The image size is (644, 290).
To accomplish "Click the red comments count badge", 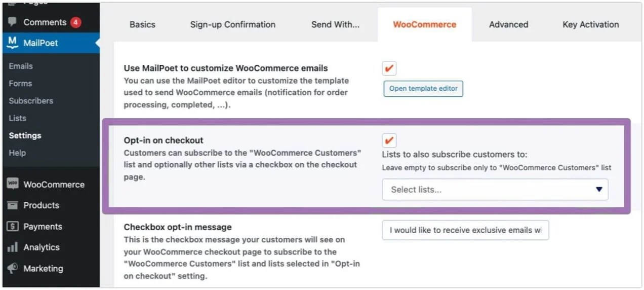I will coord(75,22).
